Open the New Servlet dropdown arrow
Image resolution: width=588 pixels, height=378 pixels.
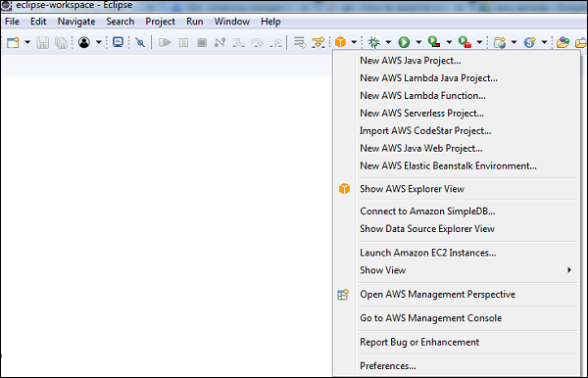tap(544, 42)
